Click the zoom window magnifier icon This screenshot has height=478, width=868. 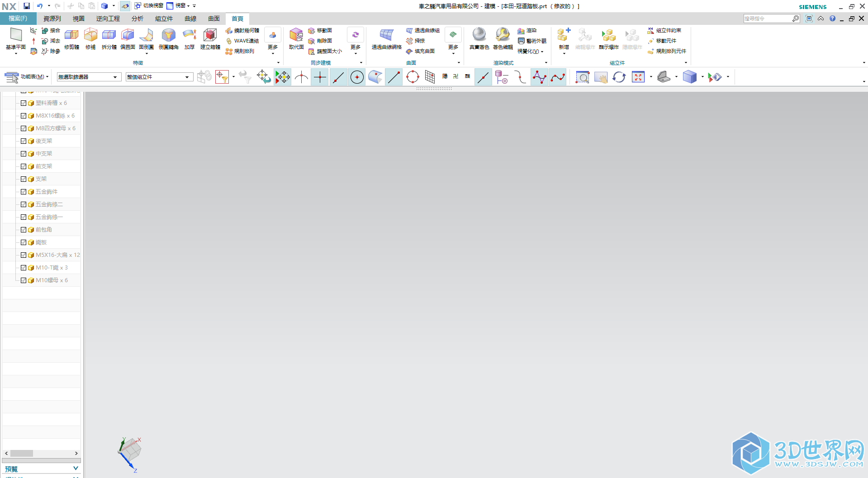click(582, 77)
